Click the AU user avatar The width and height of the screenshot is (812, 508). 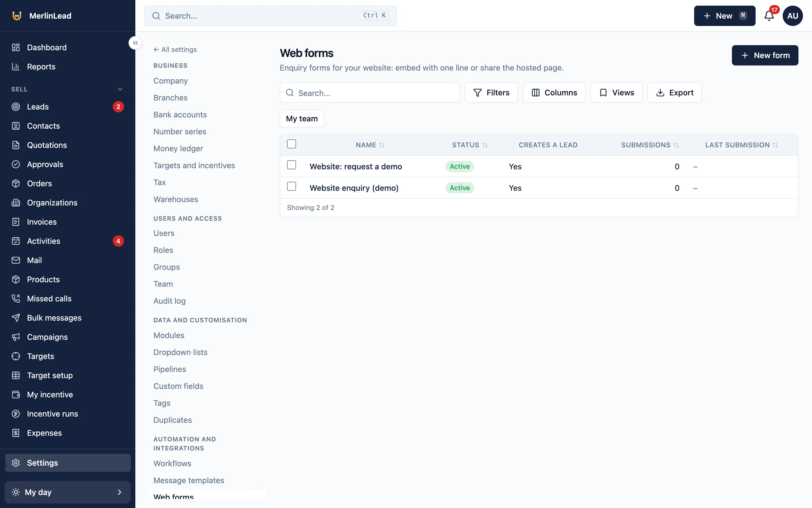click(793, 16)
